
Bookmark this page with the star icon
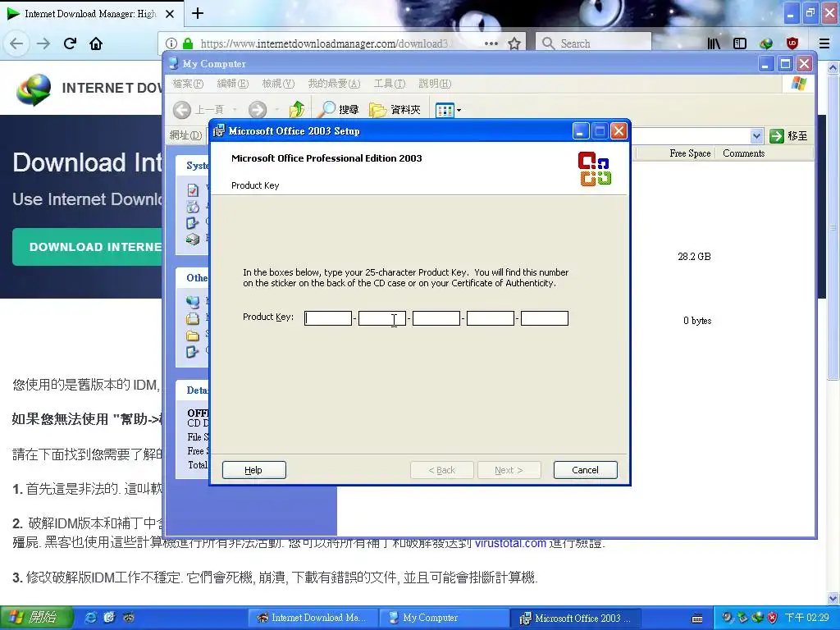(x=514, y=43)
